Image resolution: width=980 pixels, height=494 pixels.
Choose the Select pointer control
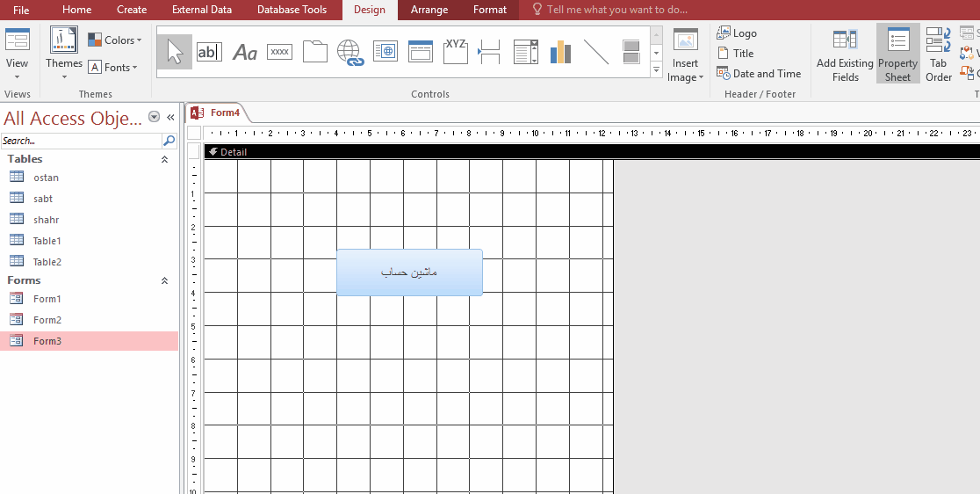[x=175, y=52]
